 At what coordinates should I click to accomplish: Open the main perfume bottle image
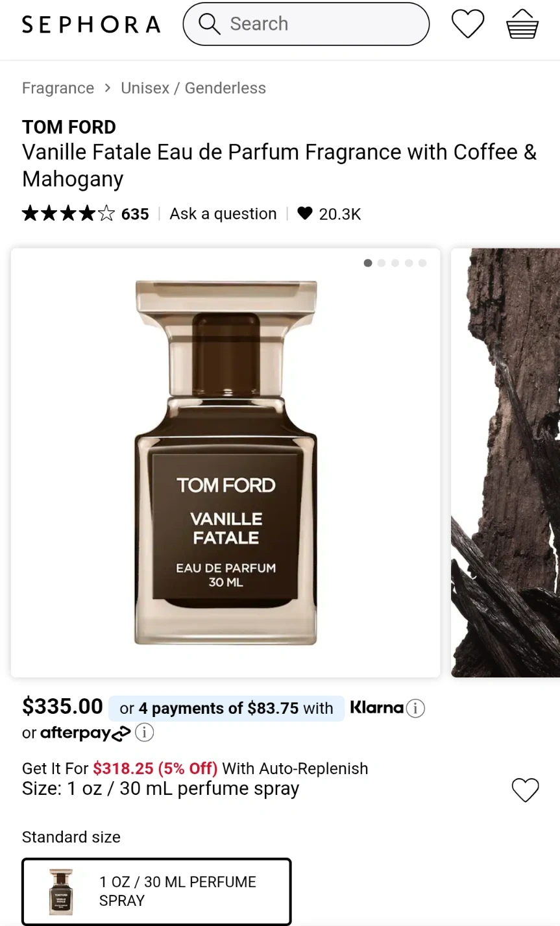[x=225, y=463]
